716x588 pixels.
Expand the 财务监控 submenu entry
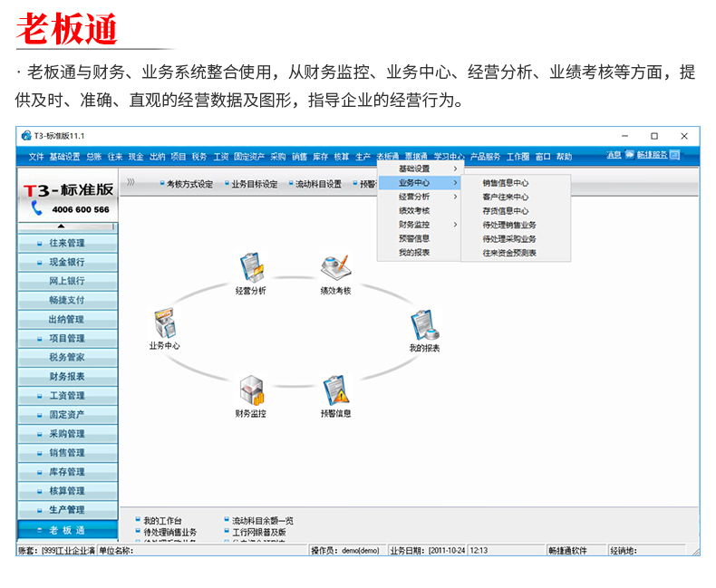point(419,225)
